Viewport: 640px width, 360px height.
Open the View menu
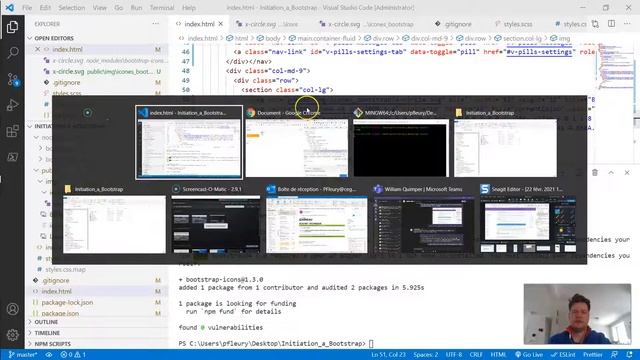pyautogui.click(x=100, y=8)
